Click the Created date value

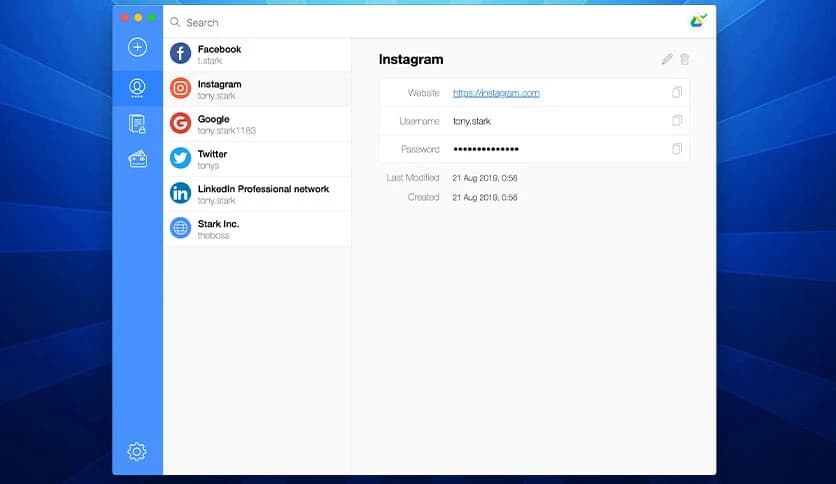485,197
